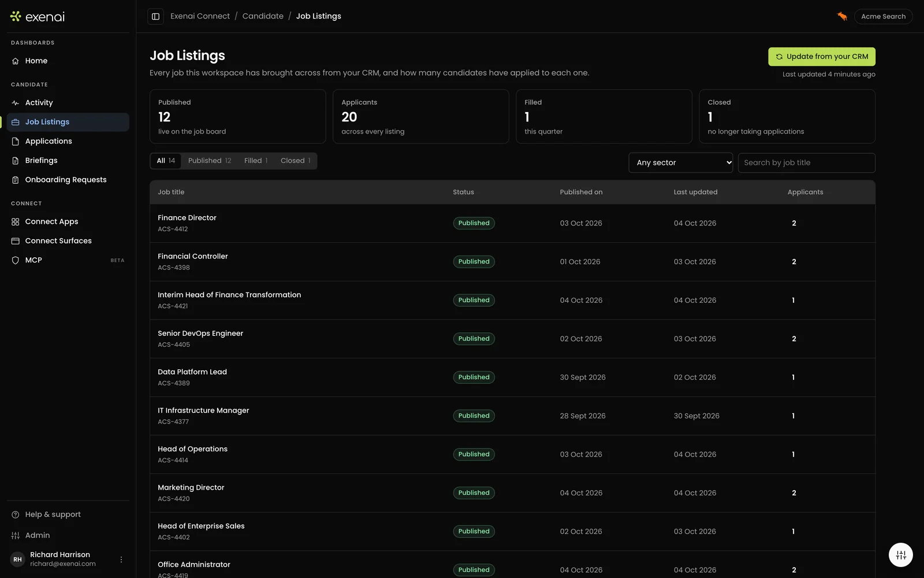Image resolution: width=924 pixels, height=578 pixels.
Task: Select the Filled 1 filter tab
Action: (x=256, y=161)
